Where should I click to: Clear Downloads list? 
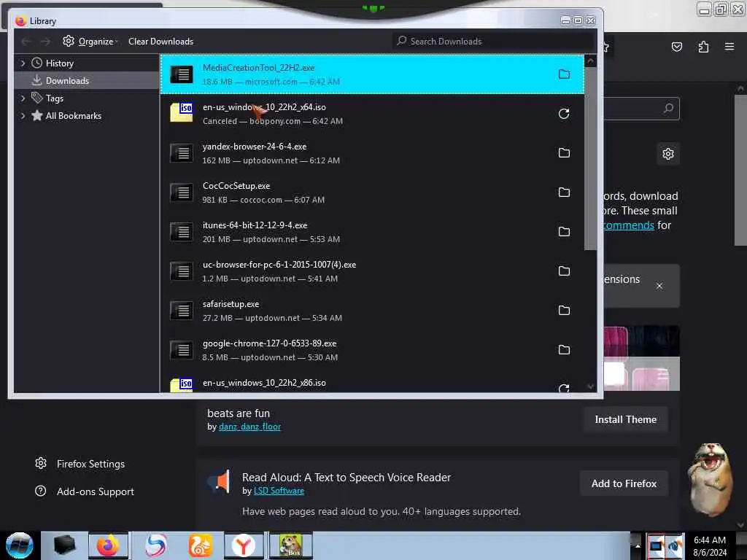point(160,42)
